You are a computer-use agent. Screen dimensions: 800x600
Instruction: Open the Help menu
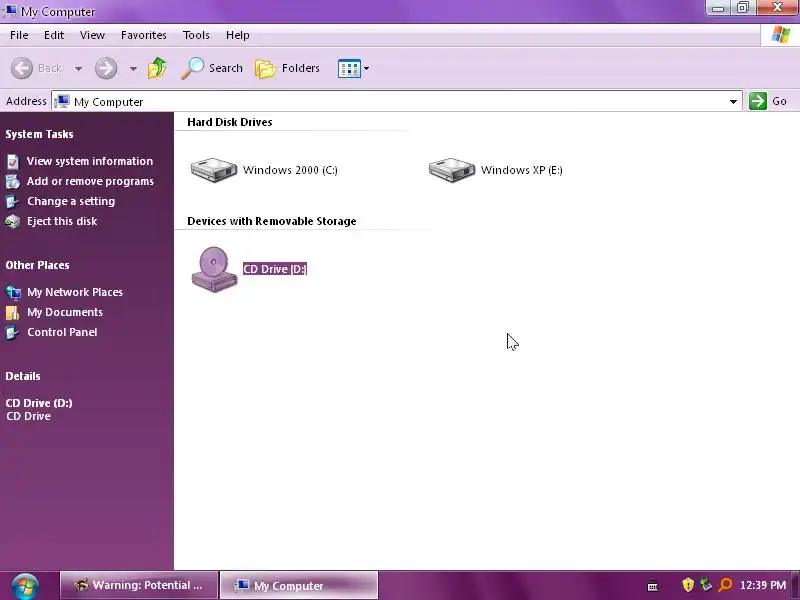click(237, 35)
